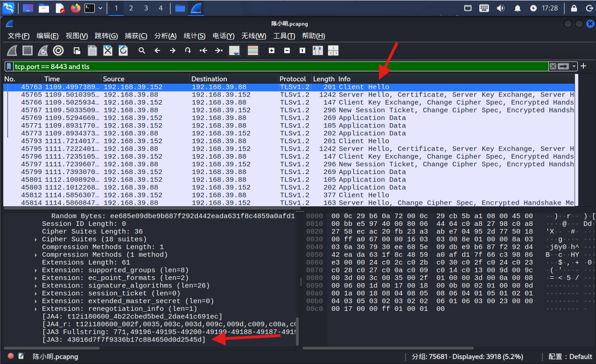This screenshot has height=364, width=596.
Task: Click the stop capture square icon
Action: 28,50
